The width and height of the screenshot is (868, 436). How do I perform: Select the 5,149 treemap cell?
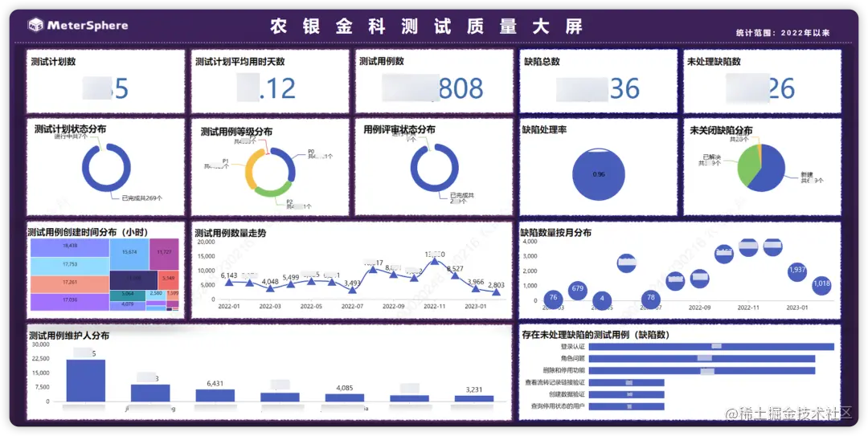click(x=169, y=279)
